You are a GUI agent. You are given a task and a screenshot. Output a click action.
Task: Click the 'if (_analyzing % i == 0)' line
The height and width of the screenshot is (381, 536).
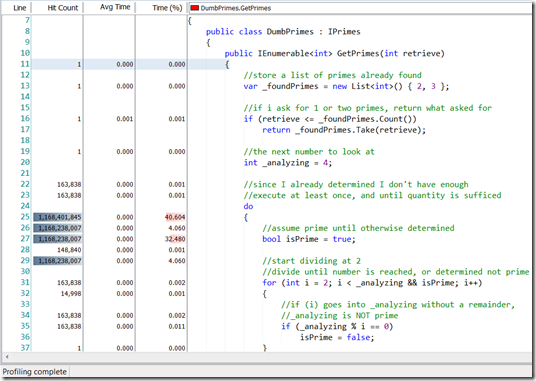[x=337, y=327]
